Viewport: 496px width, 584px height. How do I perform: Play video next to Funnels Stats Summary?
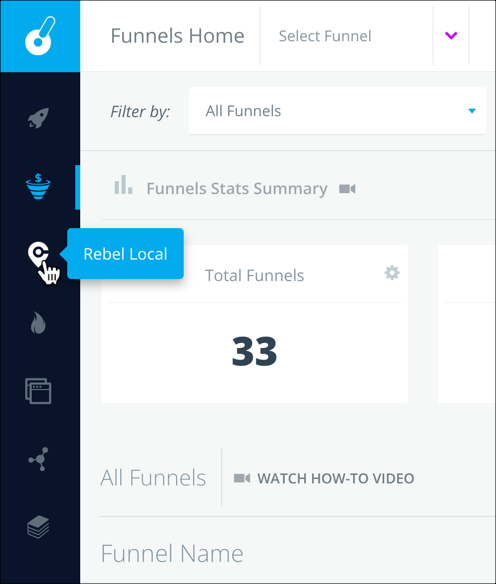(347, 189)
